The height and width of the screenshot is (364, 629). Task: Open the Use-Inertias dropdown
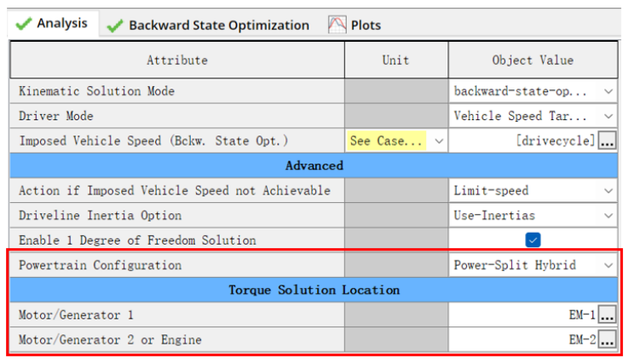[608, 216]
